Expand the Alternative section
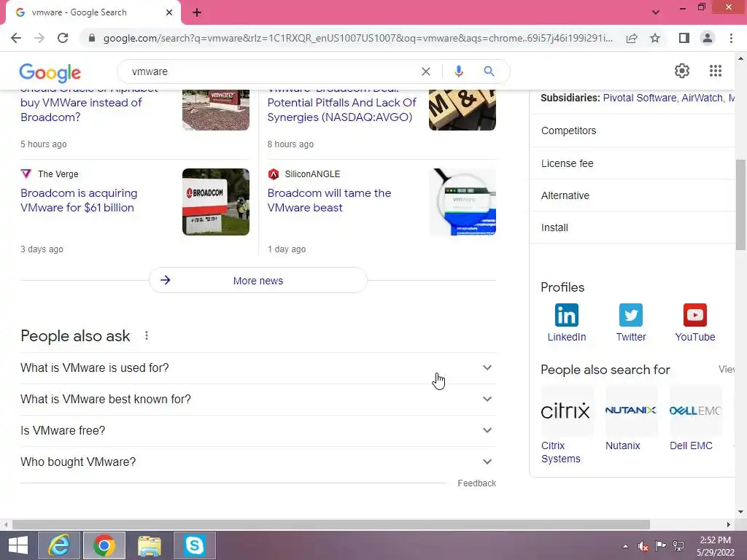Screen dimensions: 747x560 632,195
